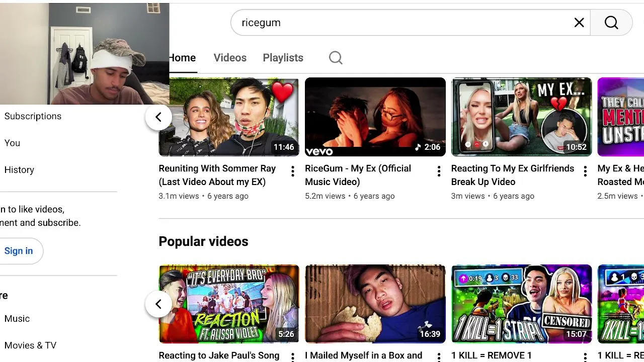The image size is (644, 362).
Task: Switch to the Home tab
Action: coord(182,58)
